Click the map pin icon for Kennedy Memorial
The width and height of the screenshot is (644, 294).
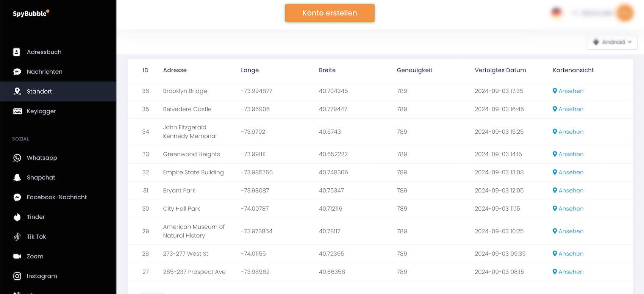555,132
